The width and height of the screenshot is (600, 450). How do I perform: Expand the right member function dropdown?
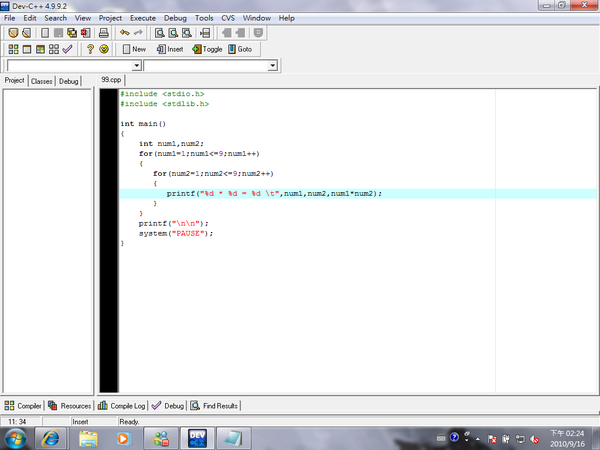[272, 66]
